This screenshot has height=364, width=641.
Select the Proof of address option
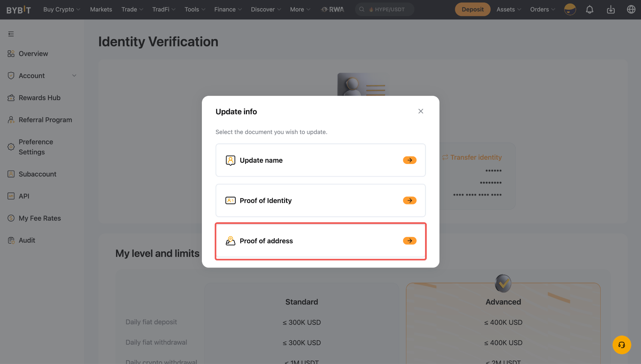click(320, 241)
